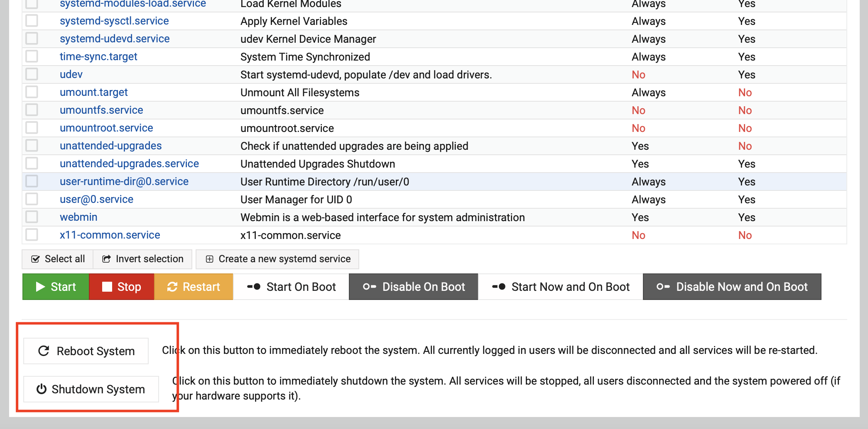The height and width of the screenshot is (429, 868).
Task: Click the play triangle icon on Start
Action: (40, 287)
